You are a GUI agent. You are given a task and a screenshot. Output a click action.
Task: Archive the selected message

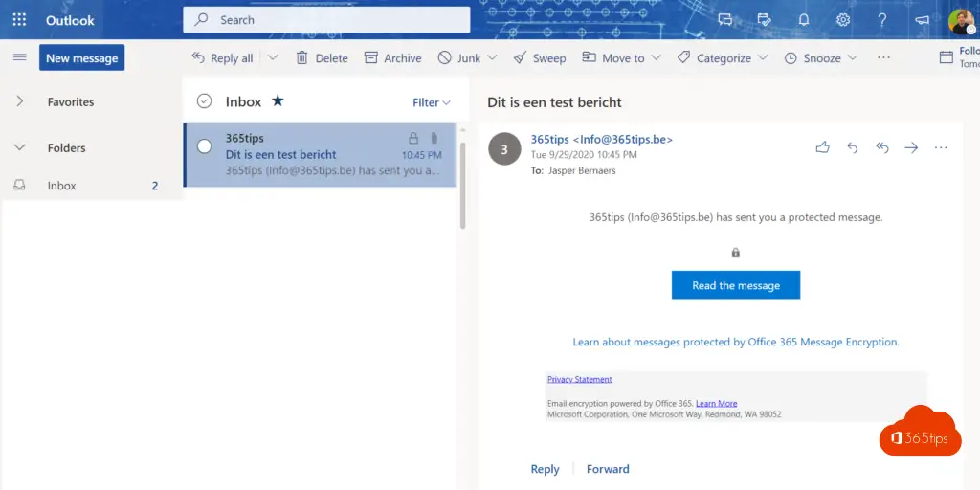pos(392,58)
